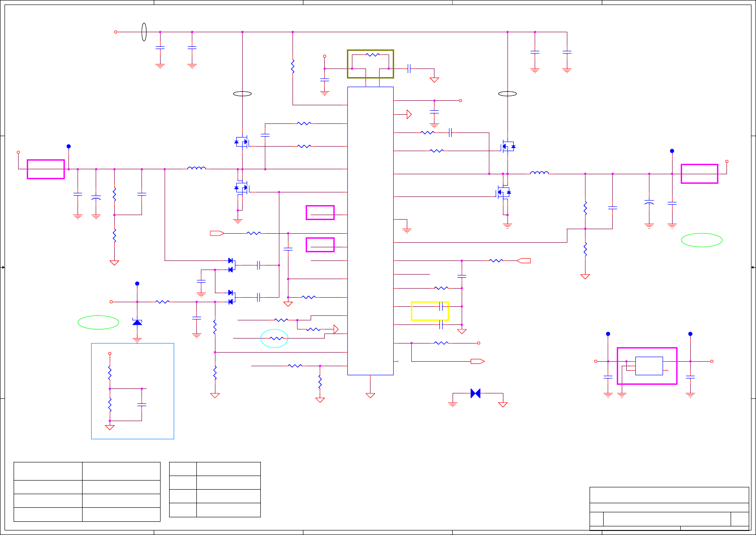Click the lower magenta pin-label box on the IC's left
The width and height of the screenshot is (756, 535).
pyautogui.click(x=320, y=245)
